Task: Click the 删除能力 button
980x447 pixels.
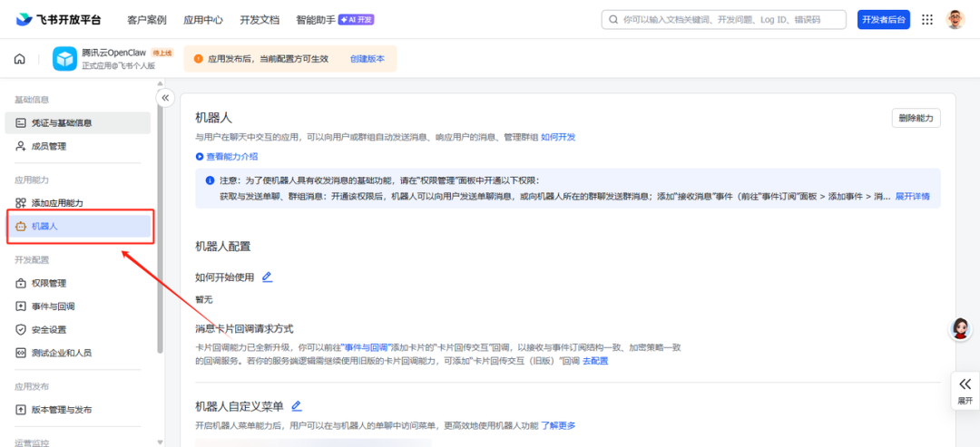Action: coord(916,119)
